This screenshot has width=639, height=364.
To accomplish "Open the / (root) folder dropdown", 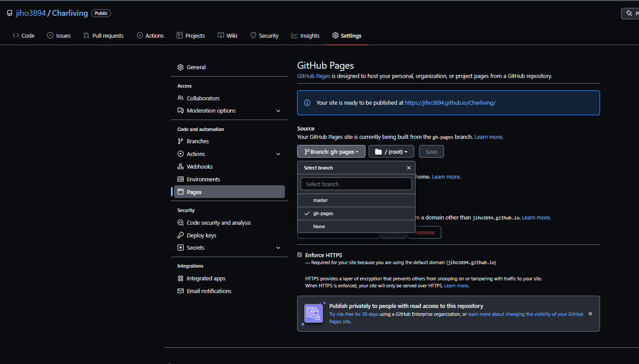I will (x=391, y=152).
